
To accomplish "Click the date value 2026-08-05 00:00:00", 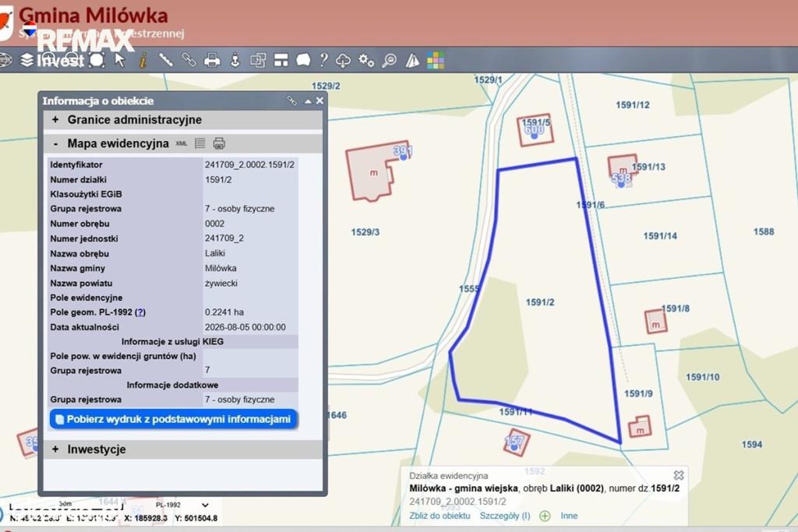I will click(245, 327).
